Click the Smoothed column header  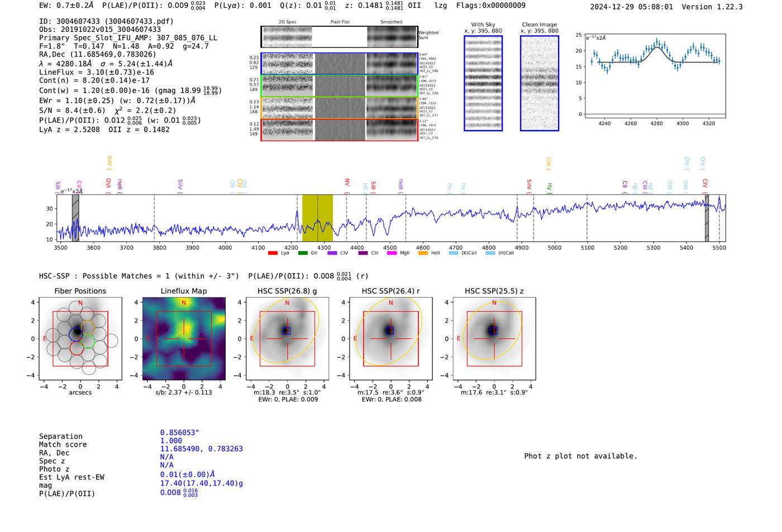tap(392, 22)
